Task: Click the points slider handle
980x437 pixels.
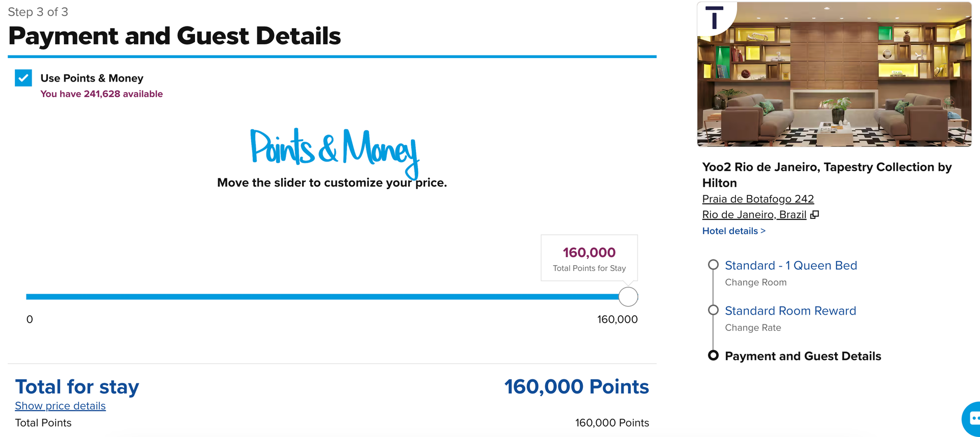Action: tap(628, 296)
